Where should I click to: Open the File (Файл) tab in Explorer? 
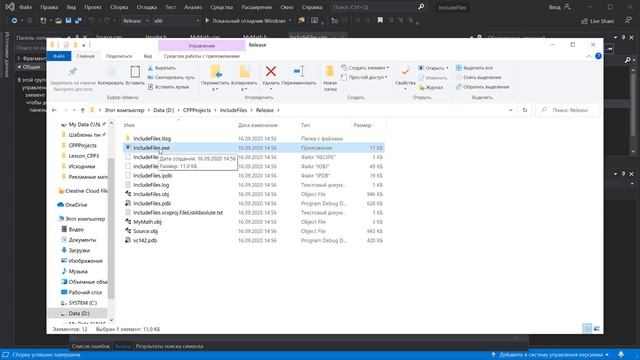(x=59, y=56)
